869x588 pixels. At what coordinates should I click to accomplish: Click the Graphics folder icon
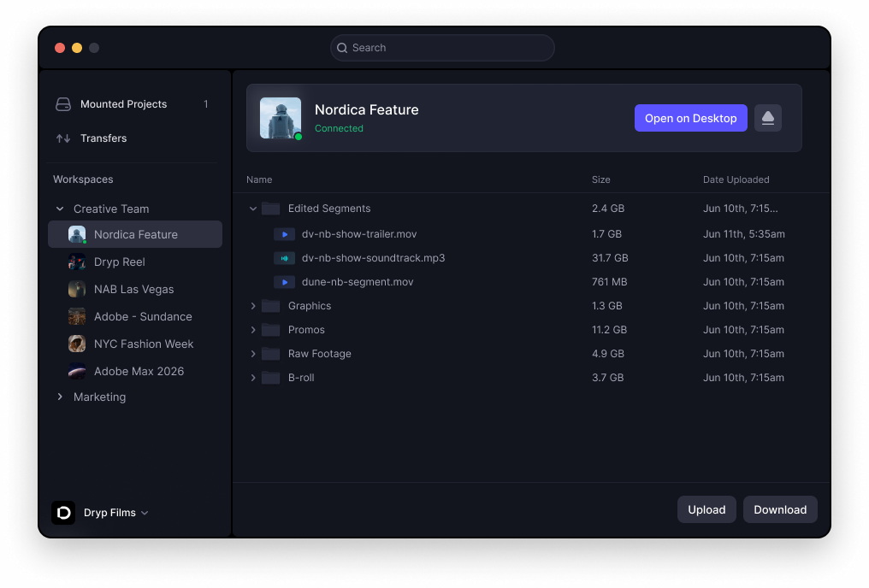coord(271,306)
